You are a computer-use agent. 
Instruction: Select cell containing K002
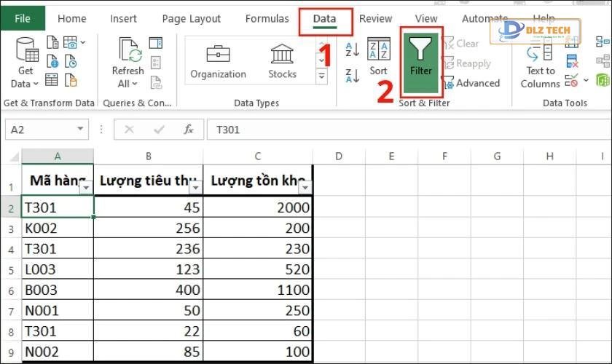tap(58, 229)
